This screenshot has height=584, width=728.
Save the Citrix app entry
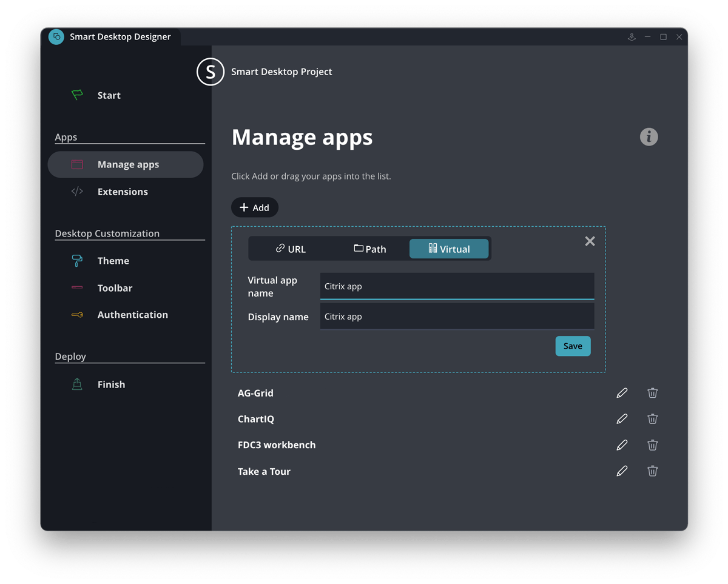(x=572, y=346)
